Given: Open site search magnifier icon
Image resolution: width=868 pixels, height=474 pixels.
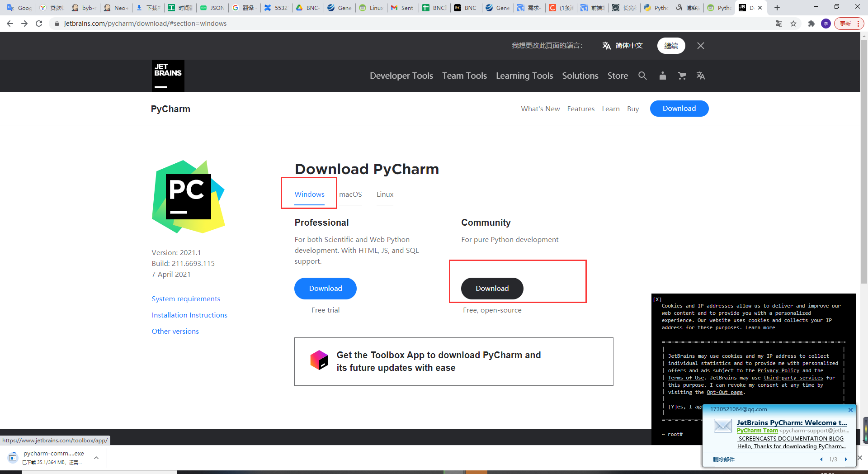Looking at the screenshot, I should (x=642, y=76).
